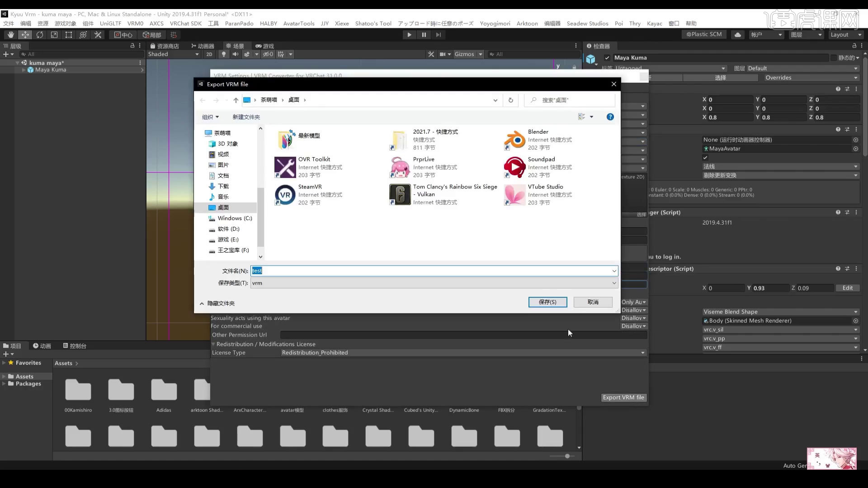868x488 pixels.
Task: Select the Move tool in the toolbar
Action: [x=25, y=34]
